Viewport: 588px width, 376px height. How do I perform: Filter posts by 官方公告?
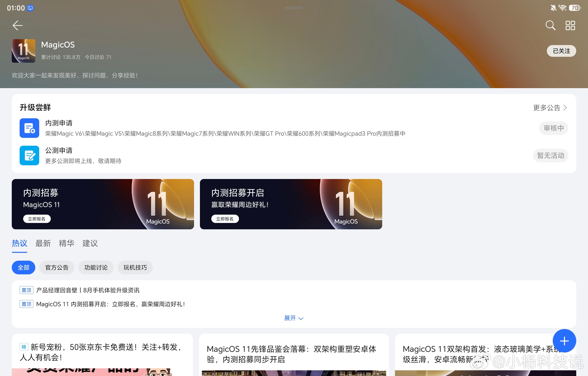pos(57,267)
